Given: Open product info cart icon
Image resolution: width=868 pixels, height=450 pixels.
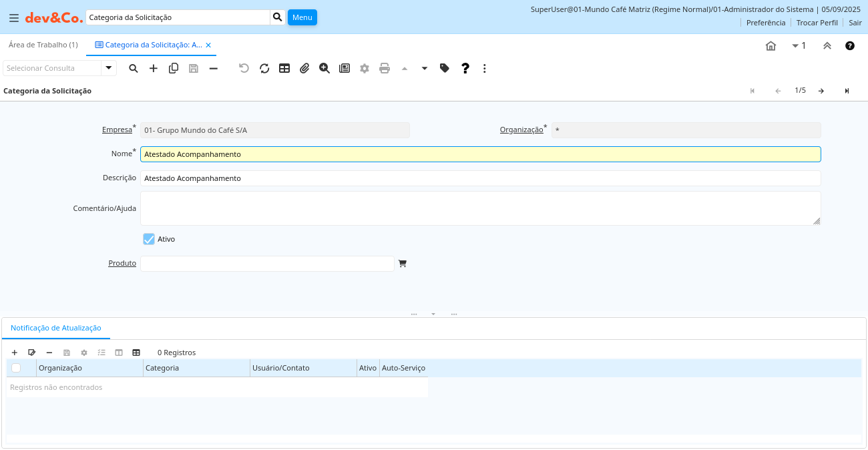Looking at the screenshot, I should [402, 264].
